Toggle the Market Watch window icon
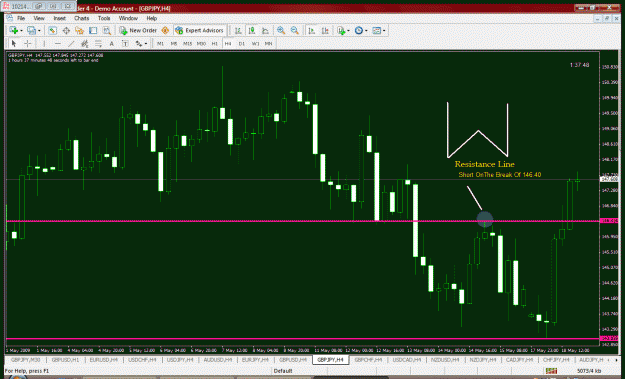Screen dimensions: 625x379 pos(52,30)
